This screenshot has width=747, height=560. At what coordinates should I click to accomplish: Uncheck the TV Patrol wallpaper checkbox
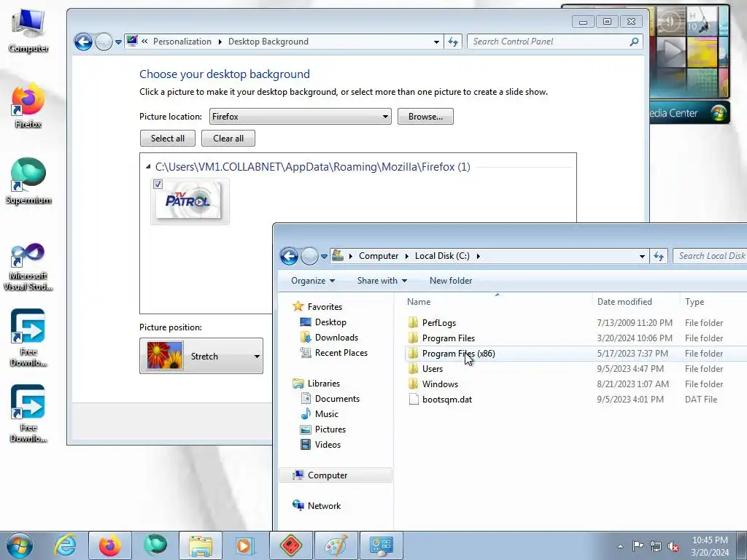pos(158,184)
